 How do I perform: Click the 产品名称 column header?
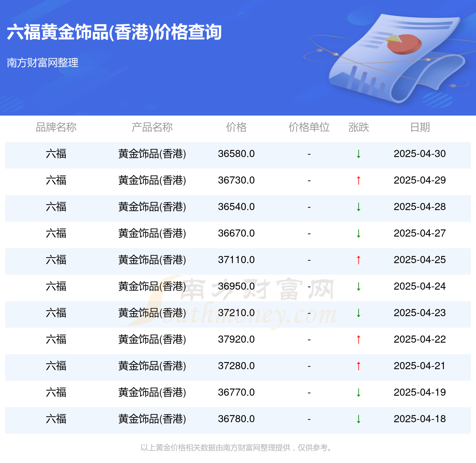click(152, 127)
